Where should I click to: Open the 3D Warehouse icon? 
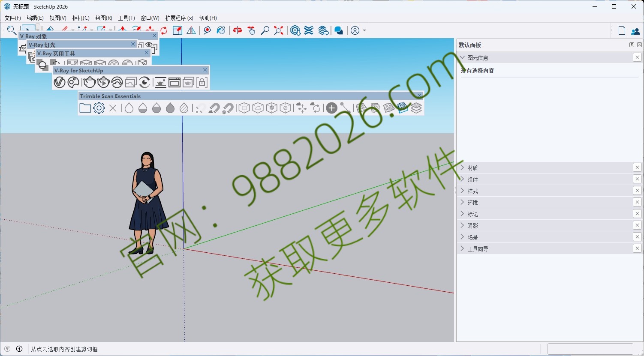point(295,30)
